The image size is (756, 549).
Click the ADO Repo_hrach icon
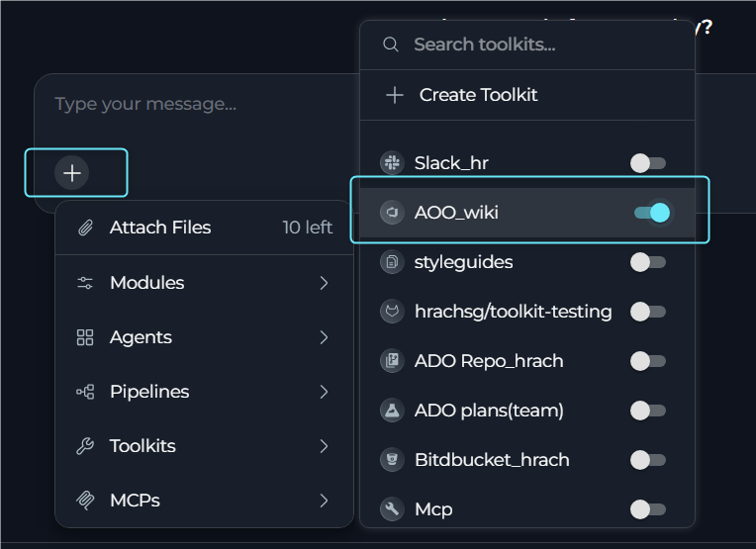[392, 361]
